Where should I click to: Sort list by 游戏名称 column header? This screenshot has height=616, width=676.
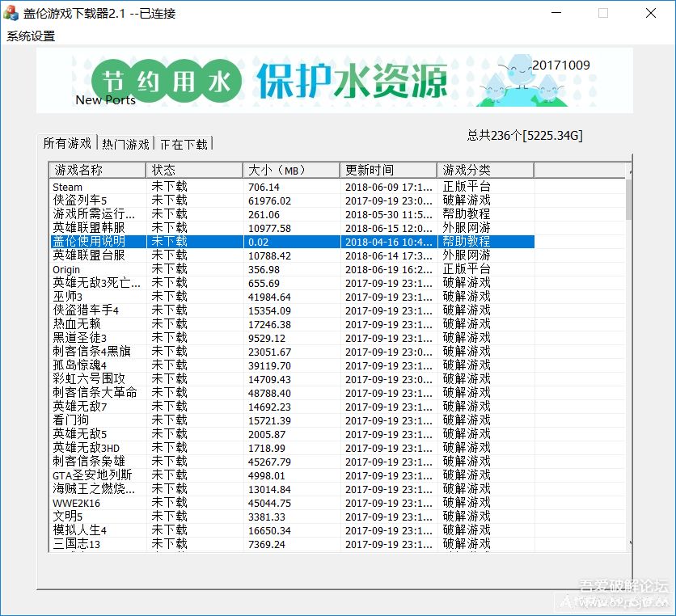pos(97,170)
